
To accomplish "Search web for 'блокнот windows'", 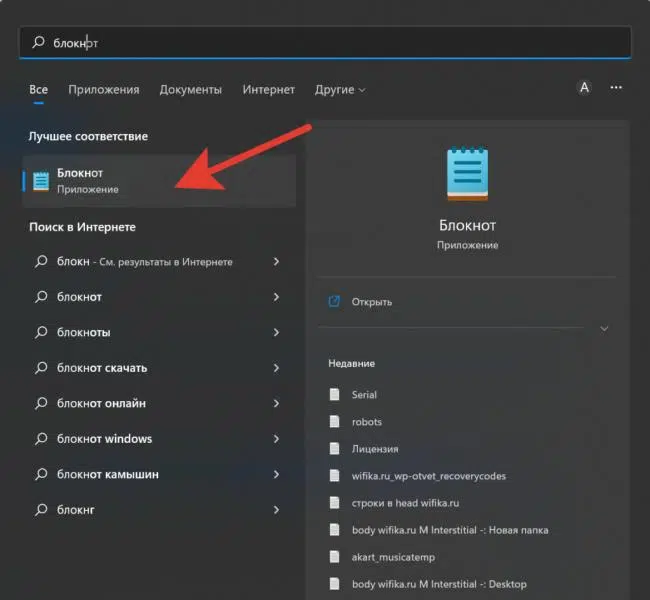I will [x=105, y=439].
